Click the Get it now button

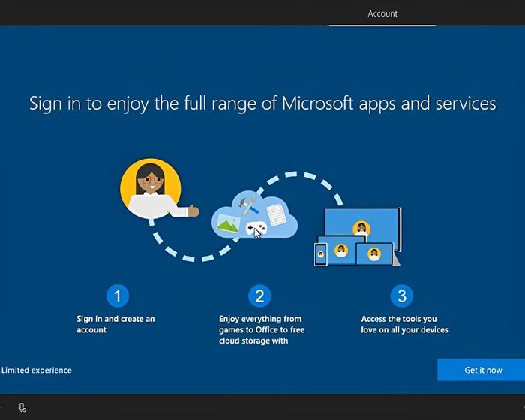click(481, 370)
